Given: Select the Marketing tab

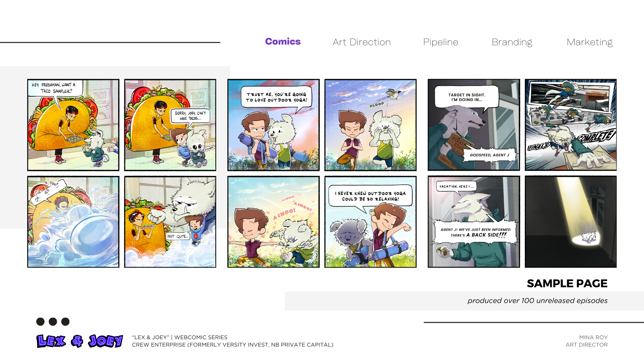Looking at the screenshot, I should click(x=589, y=42).
